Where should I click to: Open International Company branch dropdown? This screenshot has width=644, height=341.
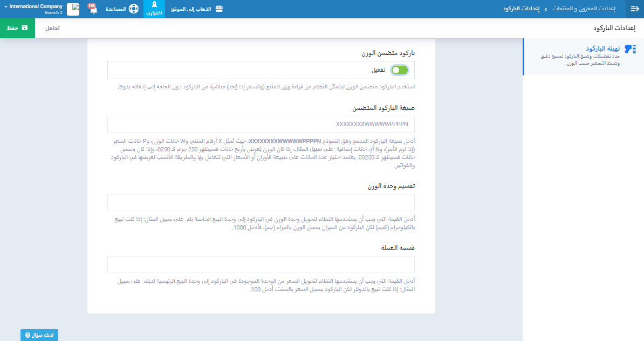[x=33, y=9]
